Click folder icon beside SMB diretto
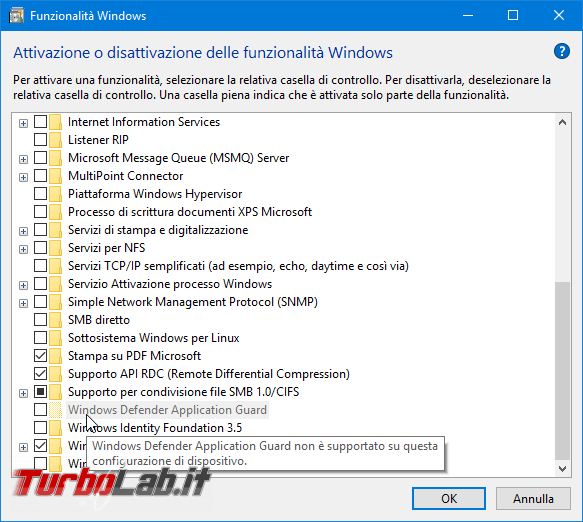The height and width of the screenshot is (522, 583). (x=55, y=320)
